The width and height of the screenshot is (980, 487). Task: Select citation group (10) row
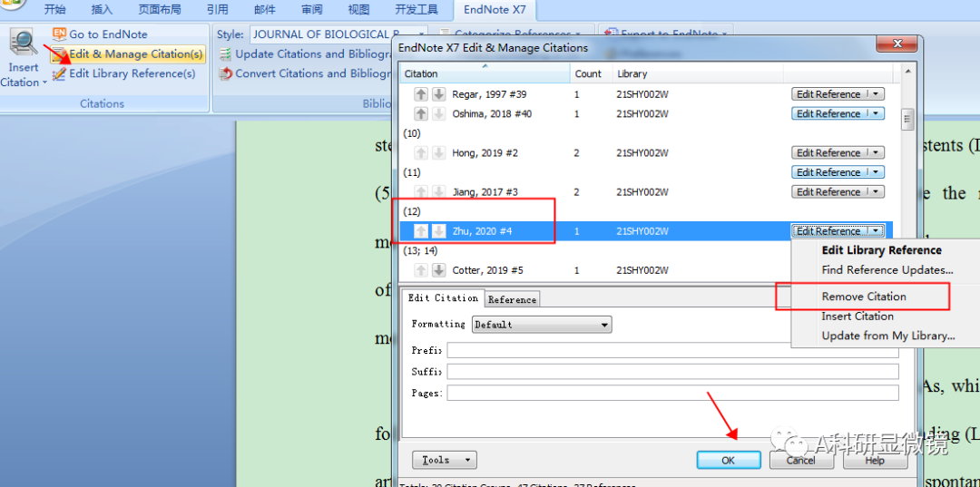click(412, 133)
